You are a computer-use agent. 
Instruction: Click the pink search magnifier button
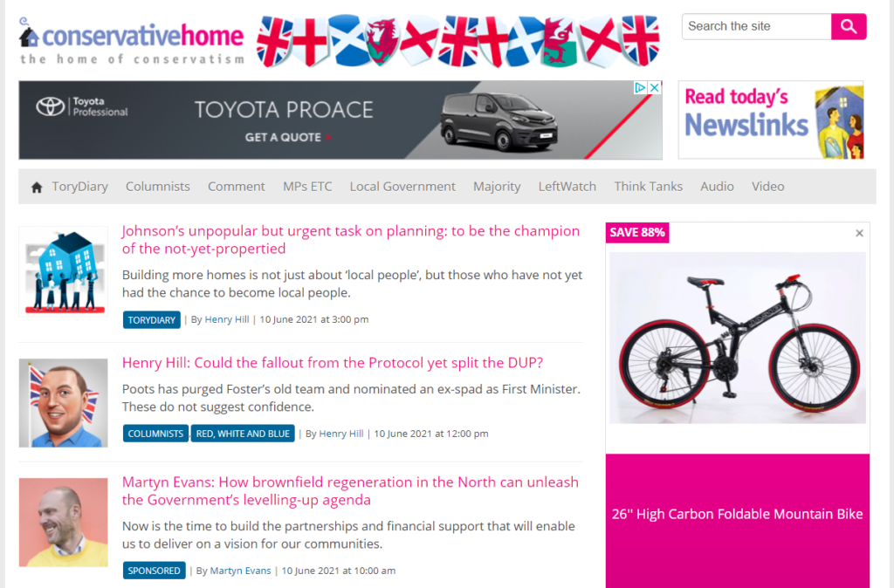pyautogui.click(x=849, y=27)
